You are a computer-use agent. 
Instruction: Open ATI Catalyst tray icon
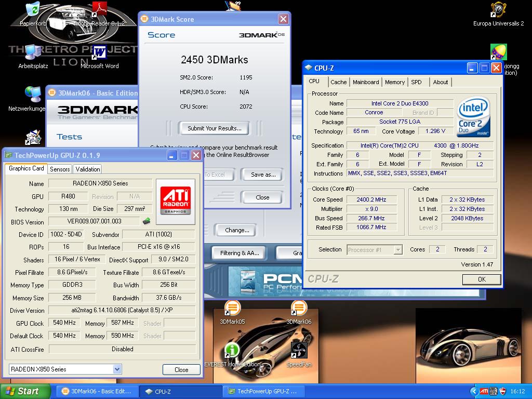coord(484,392)
